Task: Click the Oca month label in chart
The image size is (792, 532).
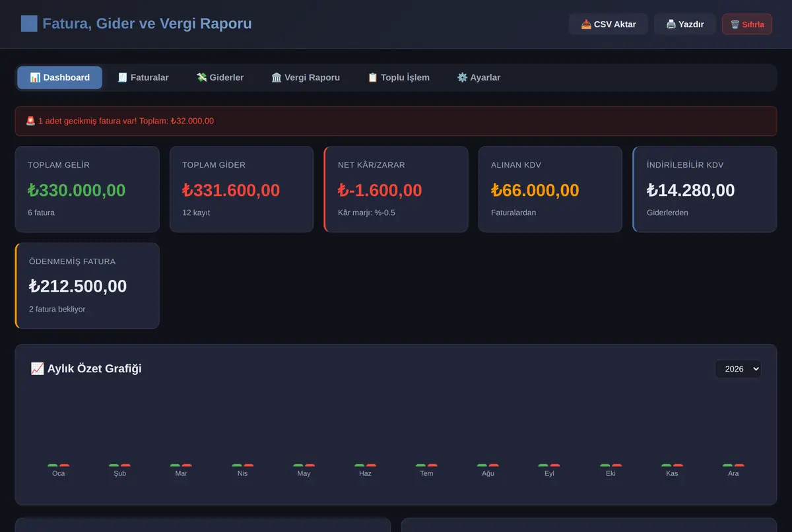Action: pos(59,473)
